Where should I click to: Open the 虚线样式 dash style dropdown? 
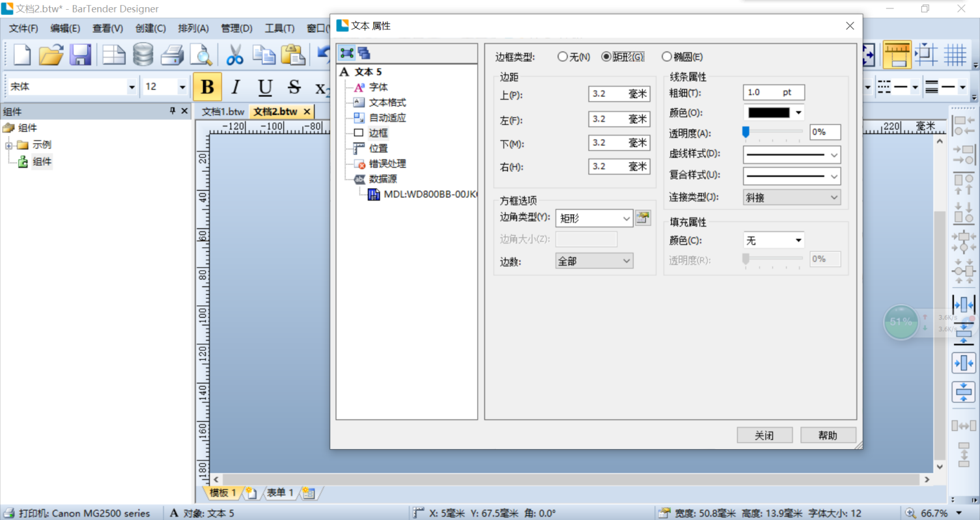[792, 154]
